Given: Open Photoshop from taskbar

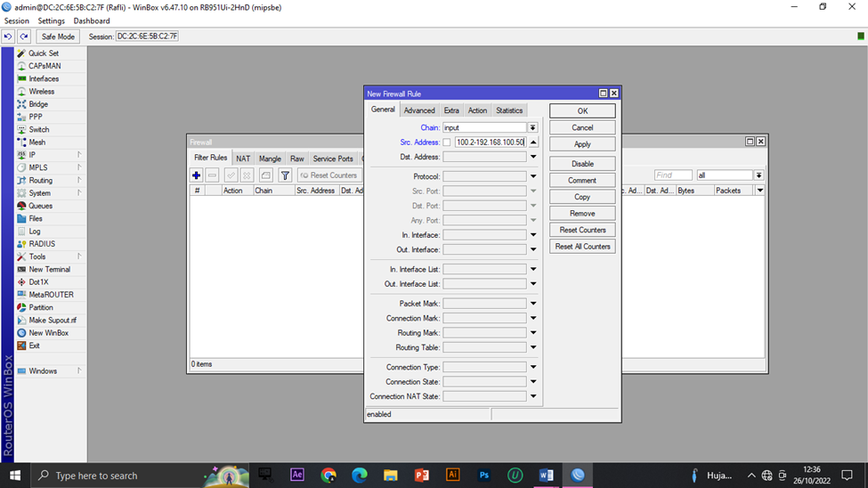Looking at the screenshot, I should click(x=483, y=476).
